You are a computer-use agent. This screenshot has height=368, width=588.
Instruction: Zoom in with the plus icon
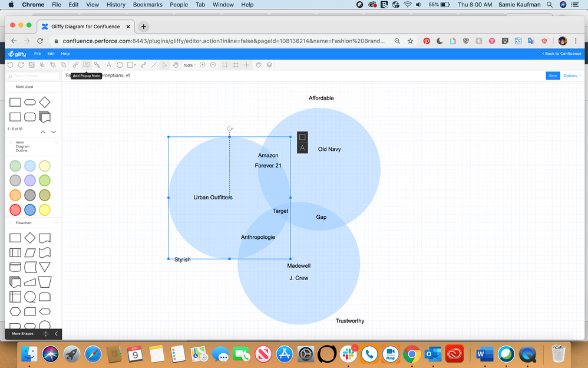[203, 65]
